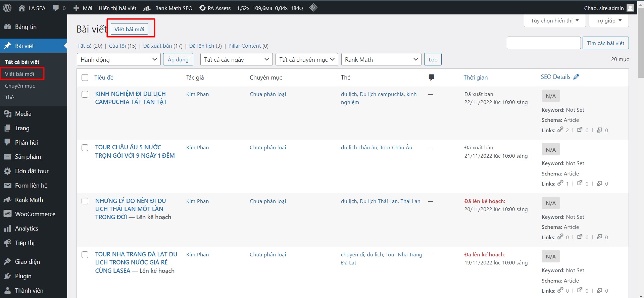Open the LA SEA home icon
644x298 pixels.
(22, 8)
